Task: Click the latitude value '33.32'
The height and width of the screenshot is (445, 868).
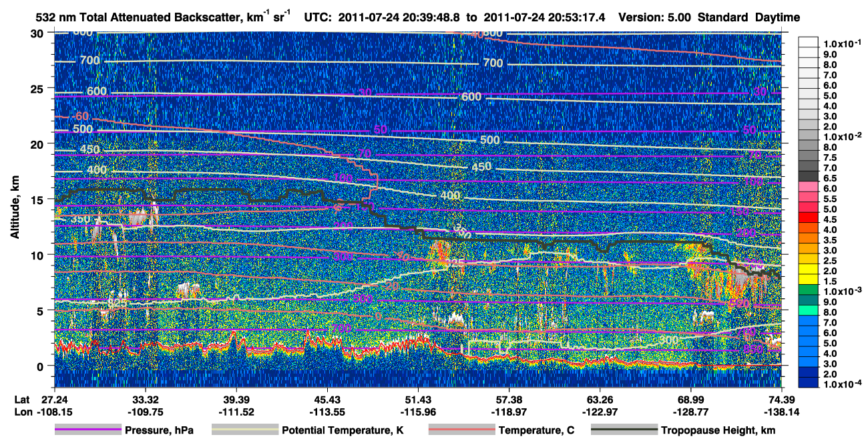Action: (146, 399)
